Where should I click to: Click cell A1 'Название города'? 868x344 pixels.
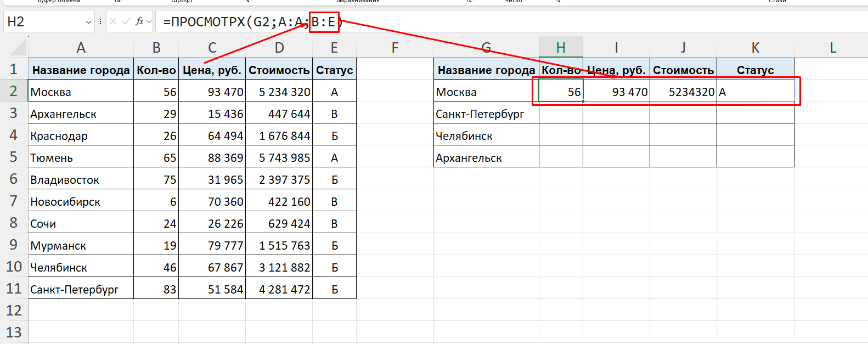pos(81,69)
